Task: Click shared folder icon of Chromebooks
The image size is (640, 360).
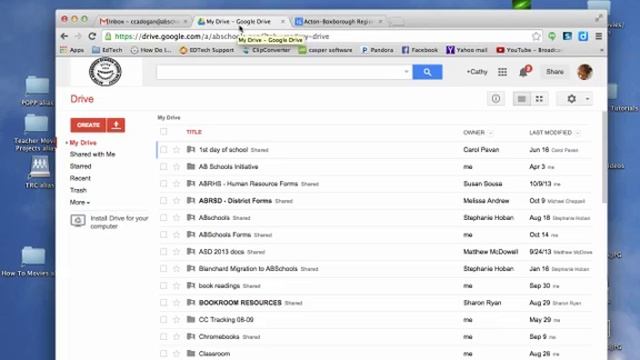Action: point(191,336)
